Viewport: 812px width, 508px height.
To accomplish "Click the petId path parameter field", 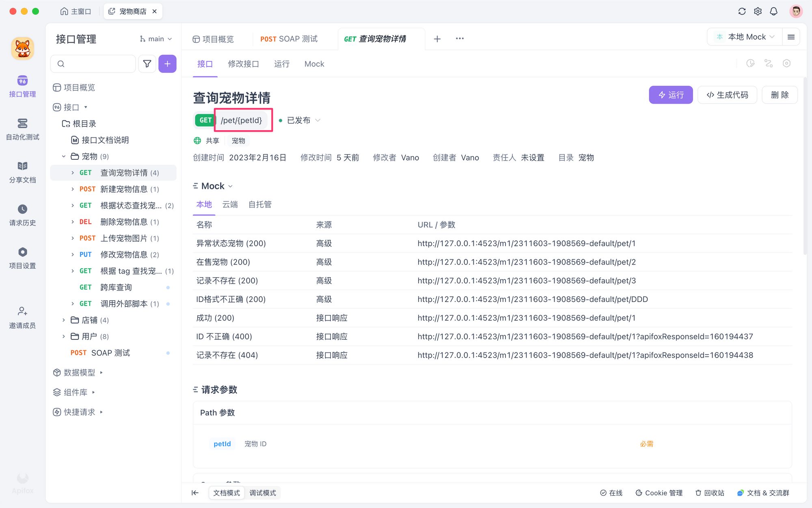I will pyautogui.click(x=222, y=444).
